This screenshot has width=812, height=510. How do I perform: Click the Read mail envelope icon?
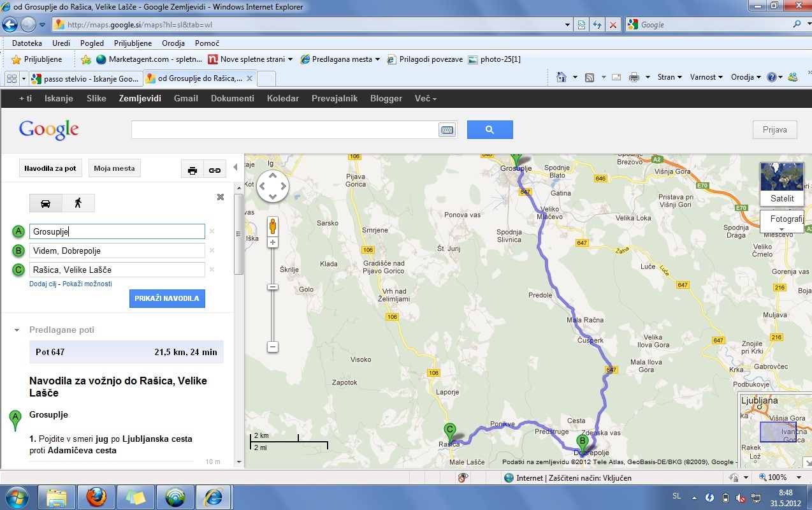coord(616,77)
